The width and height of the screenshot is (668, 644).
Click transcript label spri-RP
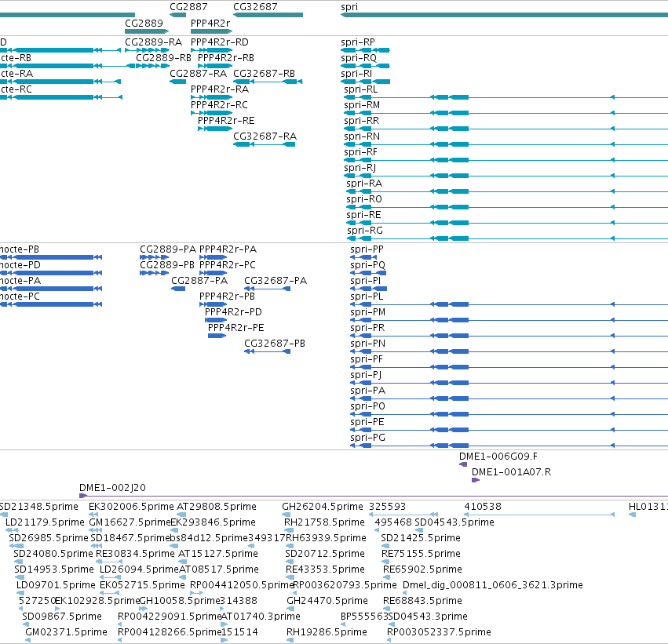[358, 42]
